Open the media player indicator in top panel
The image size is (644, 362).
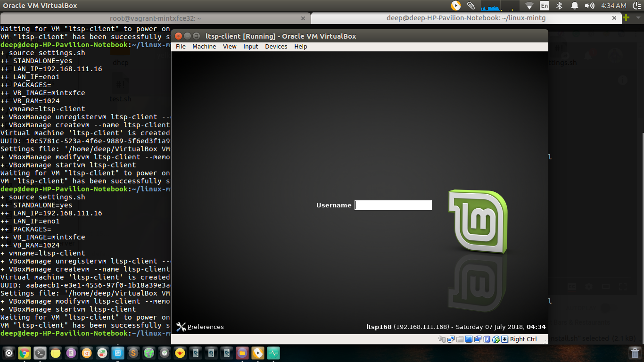pyautogui.click(x=456, y=6)
